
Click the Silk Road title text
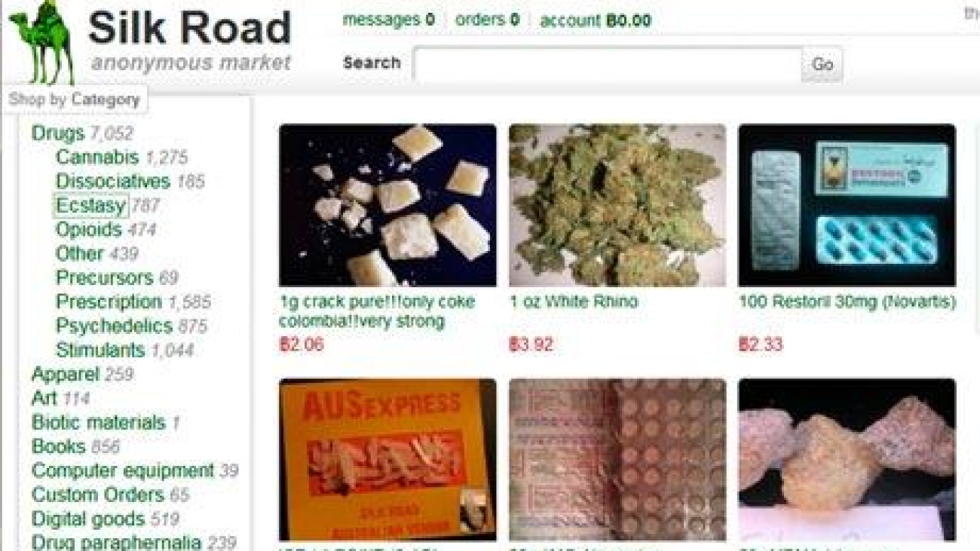pos(189,28)
